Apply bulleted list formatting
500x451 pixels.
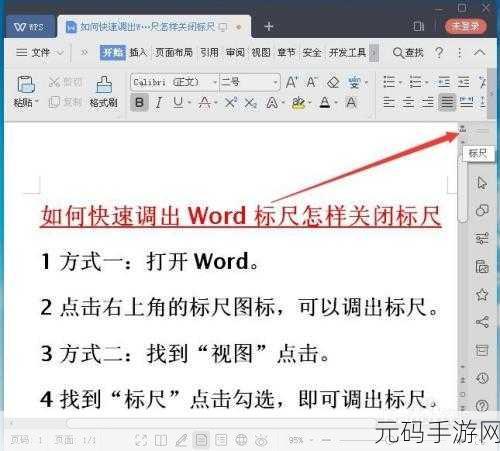(389, 82)
